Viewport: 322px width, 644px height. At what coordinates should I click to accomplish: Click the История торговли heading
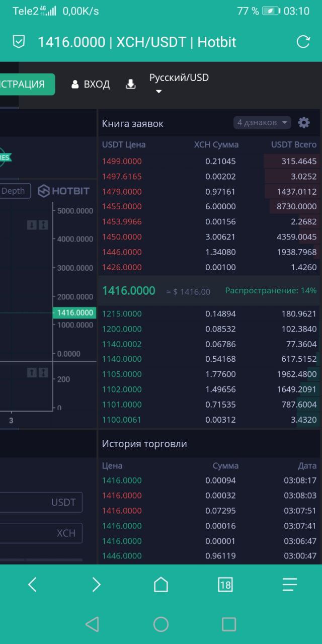[144, 444]
